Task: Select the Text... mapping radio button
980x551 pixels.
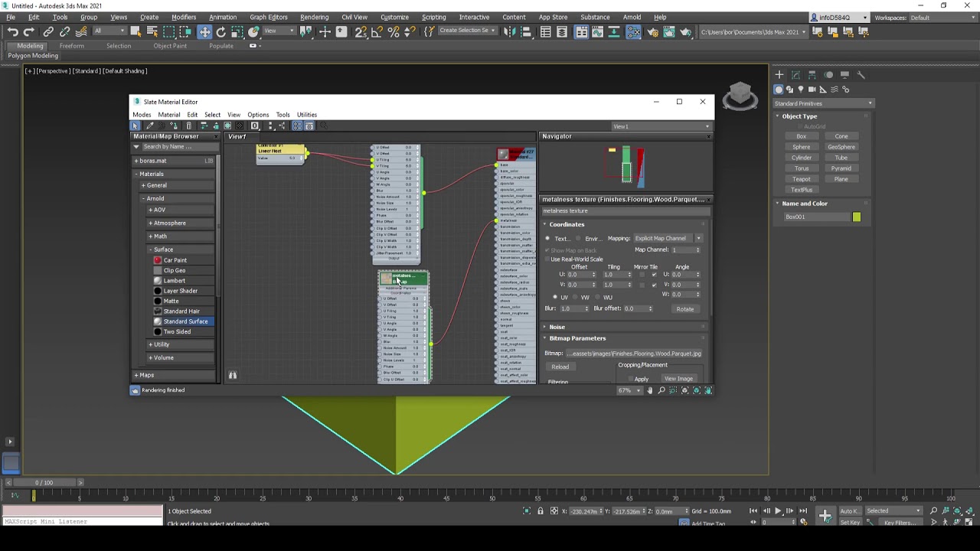Action: pyautogui.click(x=547, y=239)
